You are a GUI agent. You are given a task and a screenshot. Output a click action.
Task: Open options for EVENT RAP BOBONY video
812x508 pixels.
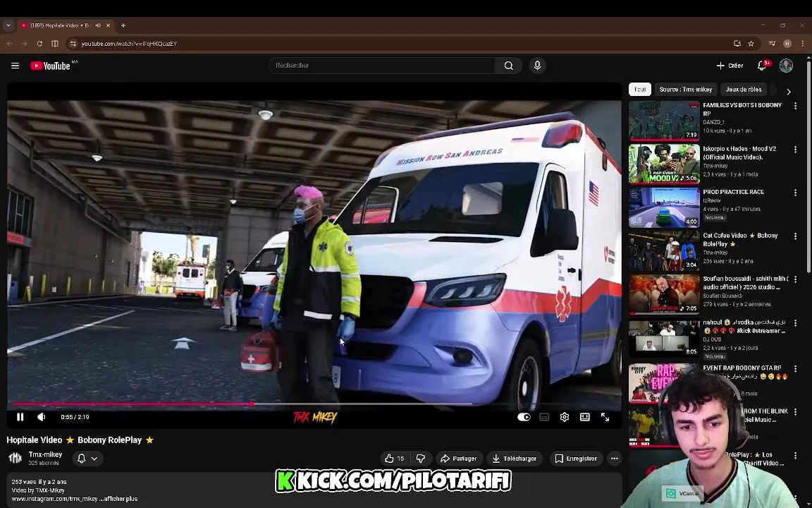coord(795,368)
